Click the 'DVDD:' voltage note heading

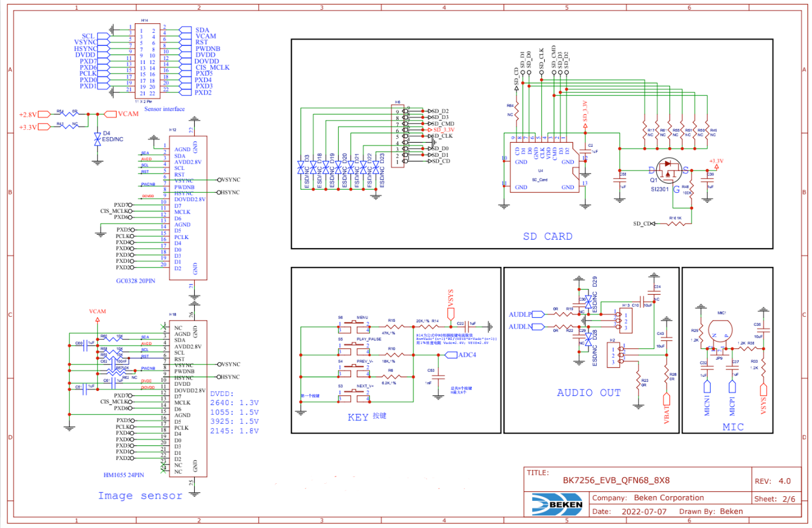(222, 394)
